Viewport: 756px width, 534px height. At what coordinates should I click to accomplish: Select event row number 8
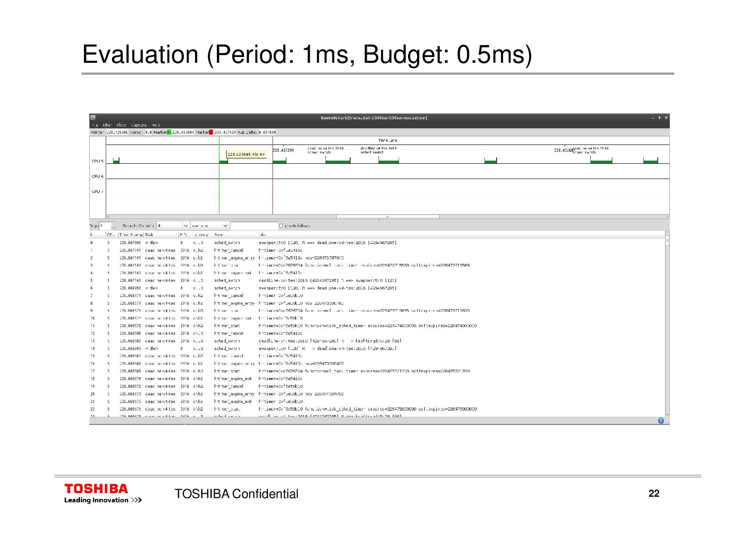click(377, 303)
